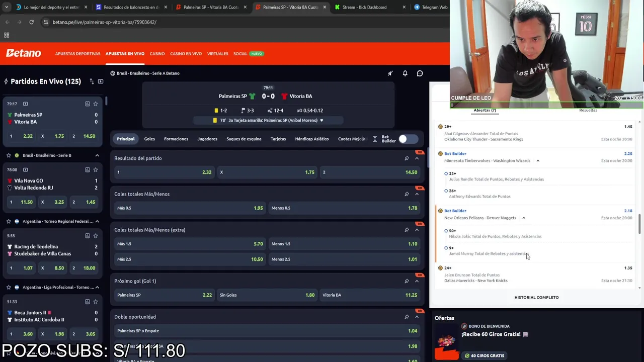Screen dimensions: 644x362
Task: Reload the page with the browser refresh icon
Action: pyautogui.click(x=31, y=22)
